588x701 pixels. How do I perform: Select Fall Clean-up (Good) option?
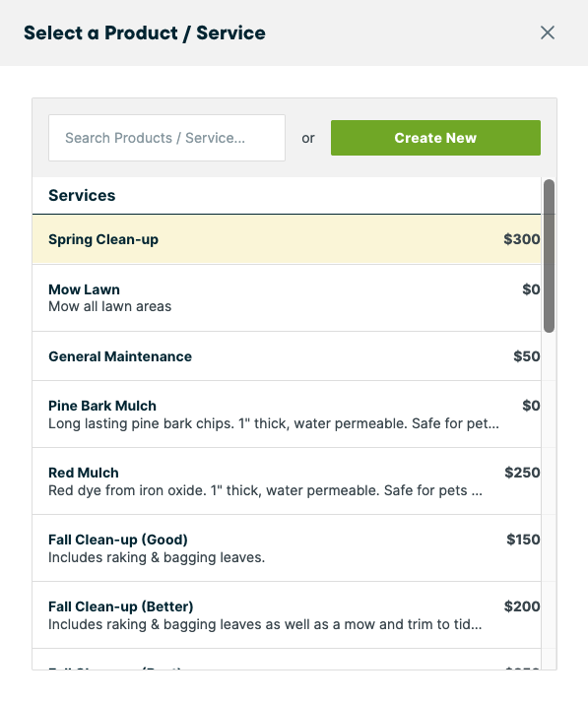pos(287,548)
